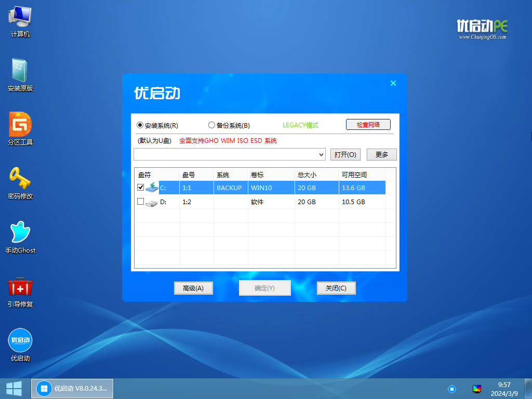
Task: Click the BACKUP cell in C: row
Action: click(231, 188)
